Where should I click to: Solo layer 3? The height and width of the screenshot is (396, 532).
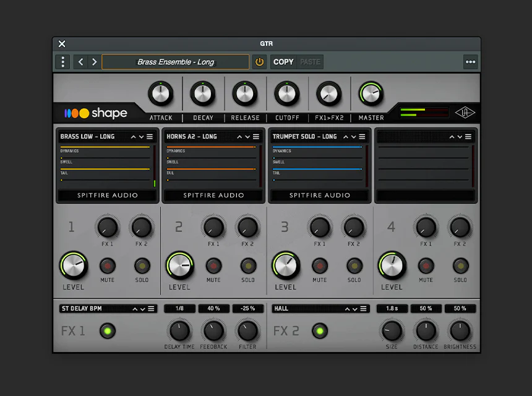(x=354, y=266)
